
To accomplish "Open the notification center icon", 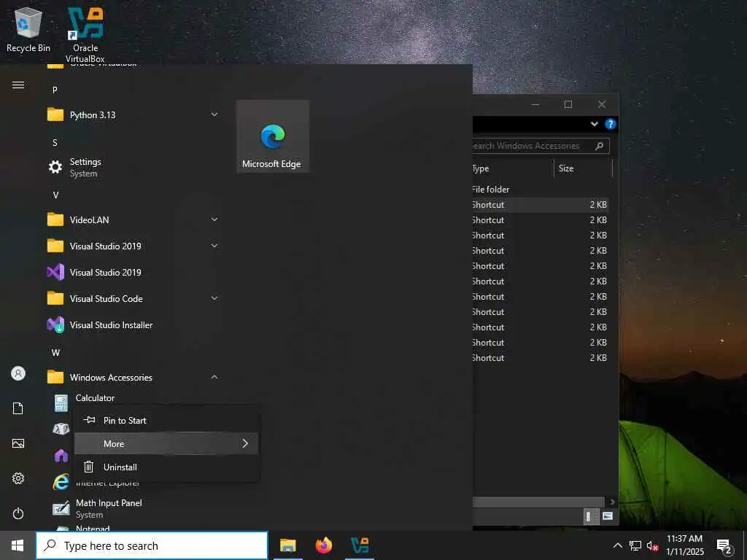I will [x=724, y=546].
